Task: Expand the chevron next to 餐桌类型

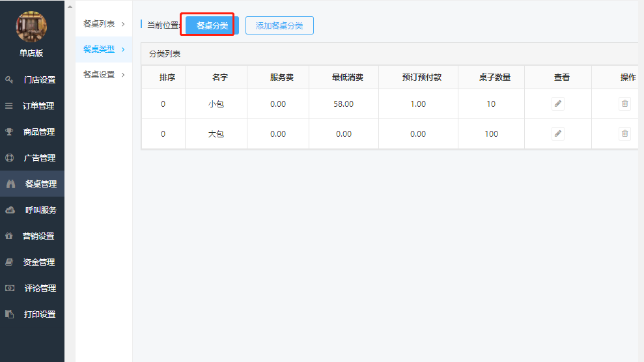Action: pyautogui.click(x=123, y=49)
